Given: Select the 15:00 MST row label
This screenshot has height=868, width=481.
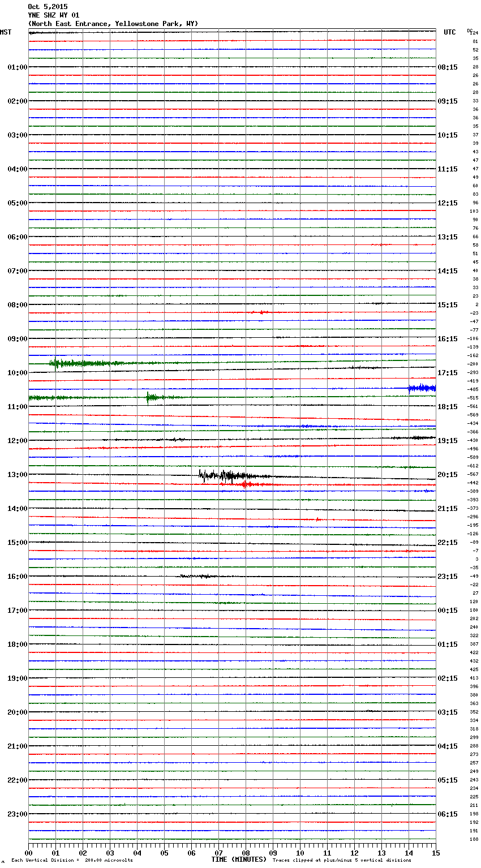Looking at the screenshot, I should pyautogui.click(x=18, y=543).
